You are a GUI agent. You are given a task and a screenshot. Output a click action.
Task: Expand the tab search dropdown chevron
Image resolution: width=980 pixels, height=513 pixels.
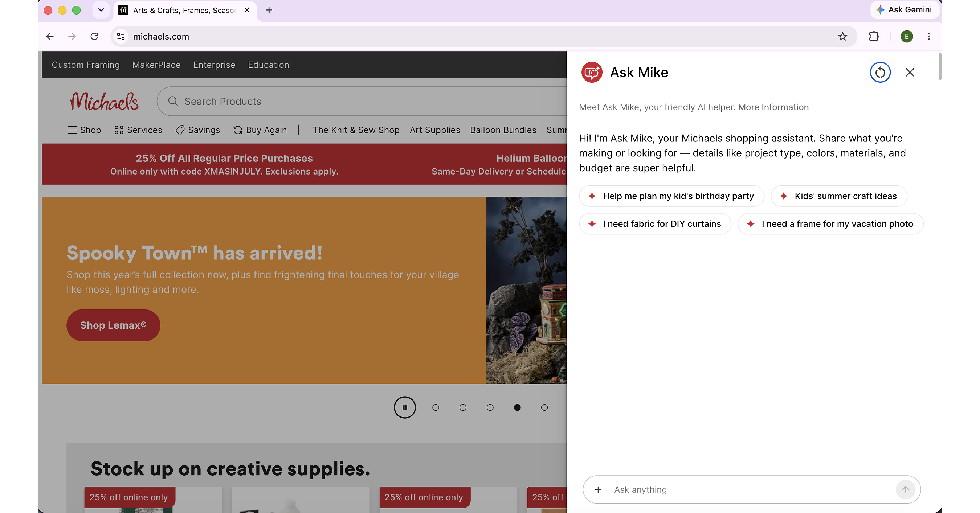pos(101,10)
